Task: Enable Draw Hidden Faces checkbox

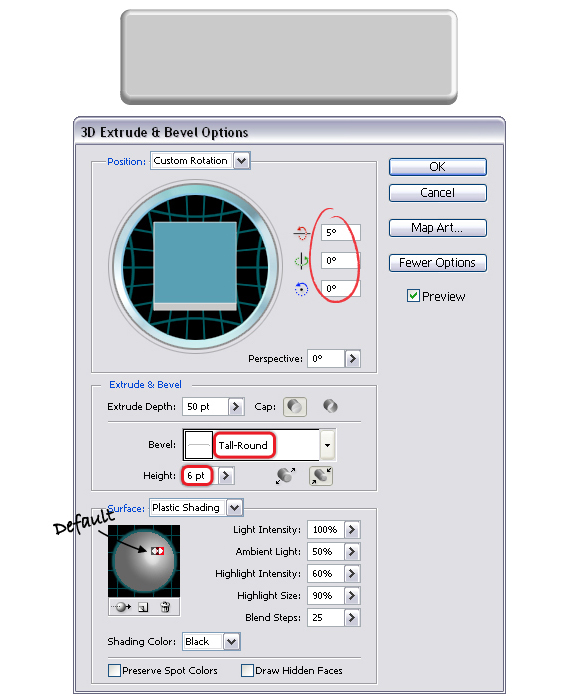Action: click(247, 670)
